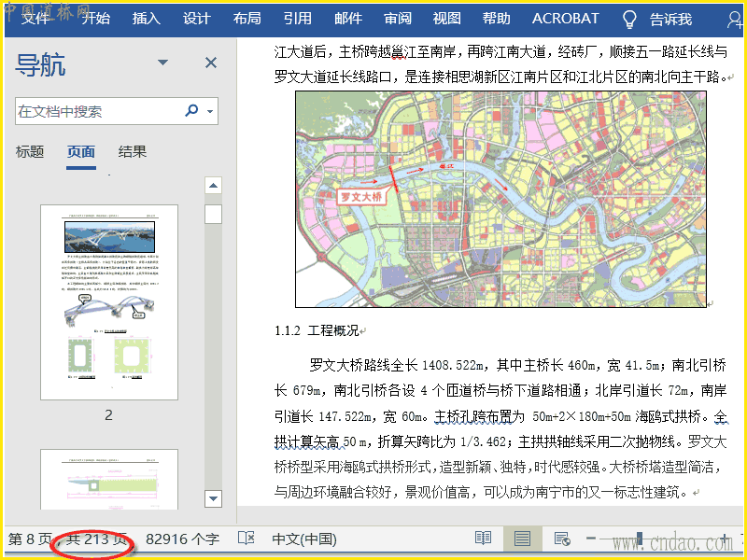Switch to 标题 tab in navigation pane
Image resolution: width=747 pixels, height=560 pixels.
click(x=30, y=152)
